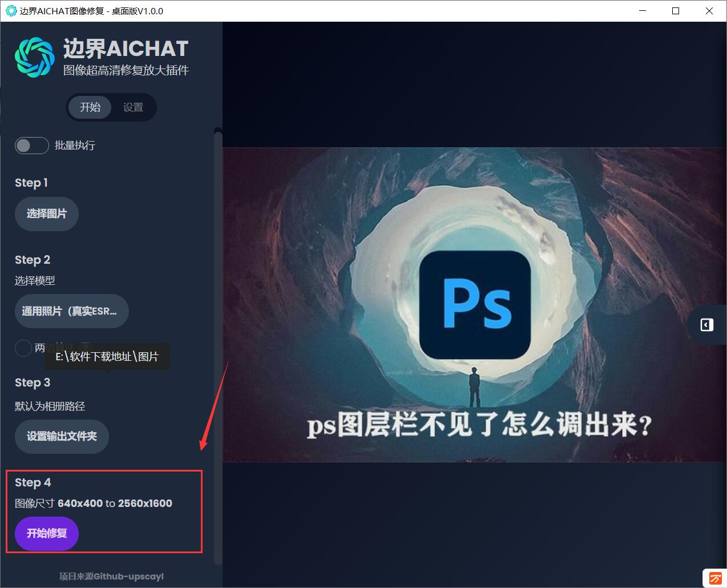Switch to the 设置 tab
Image resolution: width=727 pixels, height=588 pixels.
tap(133, 107)
